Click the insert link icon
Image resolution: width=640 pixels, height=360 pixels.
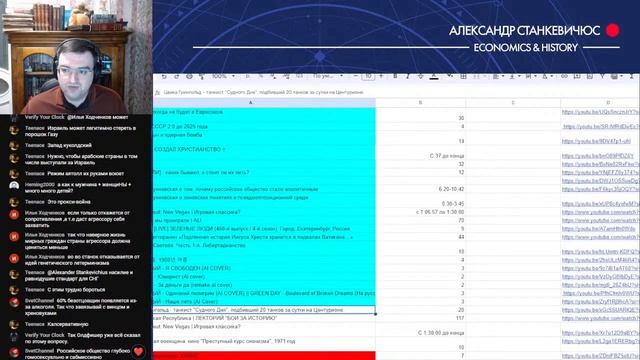click(x=564, y=76)
